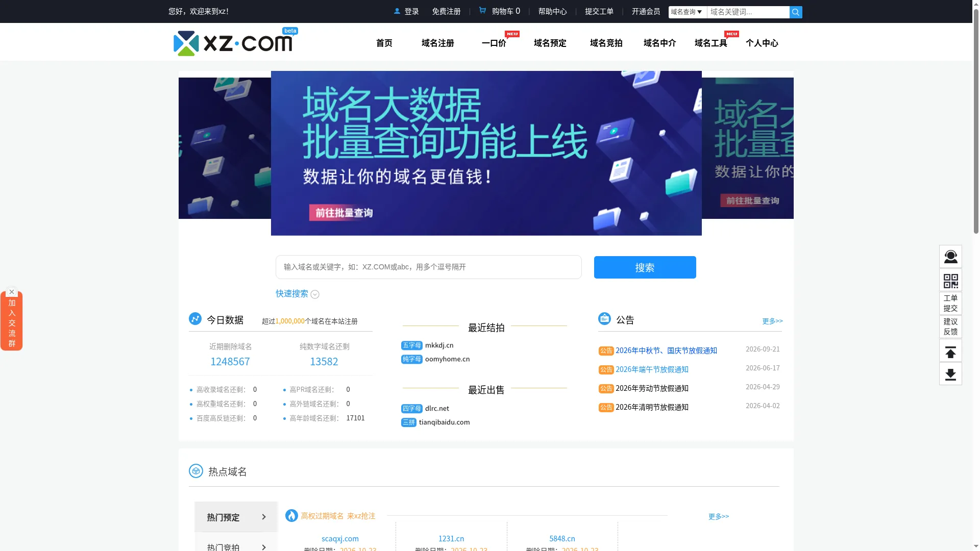This screenshot has height=551, width=980.
Task: Click the 高权过期域名 来xz抢注 heading
Action: (x=338, y=516)
